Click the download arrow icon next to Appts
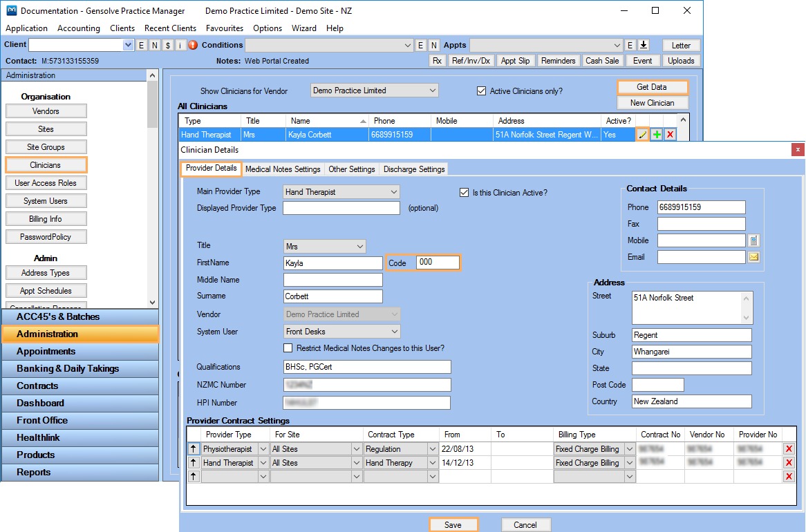 pos(644,45)
